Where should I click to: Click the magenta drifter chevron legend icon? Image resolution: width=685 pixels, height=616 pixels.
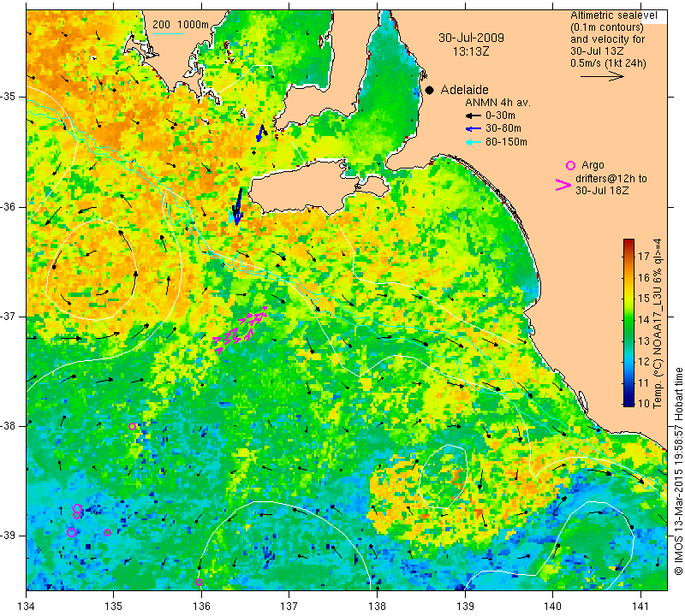[x=563, y=185]
